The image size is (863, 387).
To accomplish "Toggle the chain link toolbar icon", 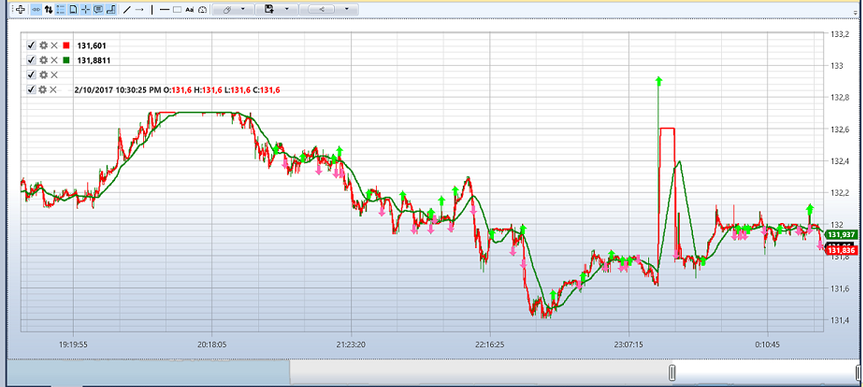I will tap(36, 9).
